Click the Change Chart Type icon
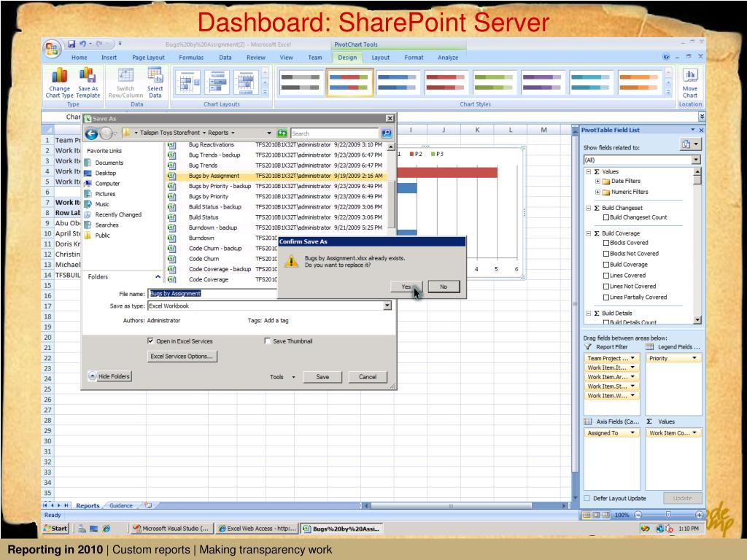The width and height of the screenshot is (747, 560). (x=60, y=83)
